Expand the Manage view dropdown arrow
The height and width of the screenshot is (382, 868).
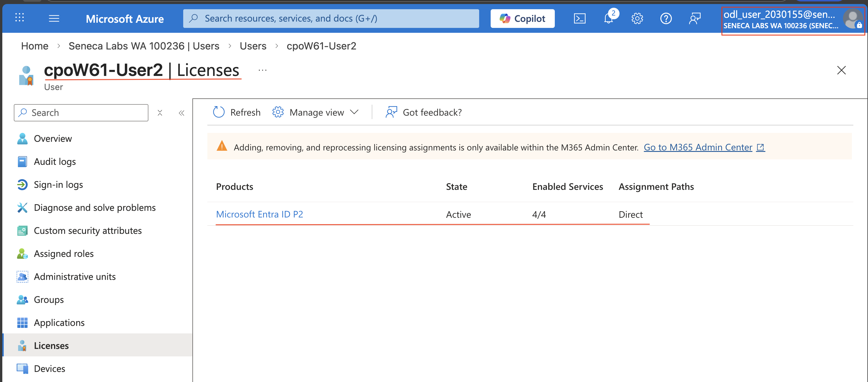(x=354, y=112)
